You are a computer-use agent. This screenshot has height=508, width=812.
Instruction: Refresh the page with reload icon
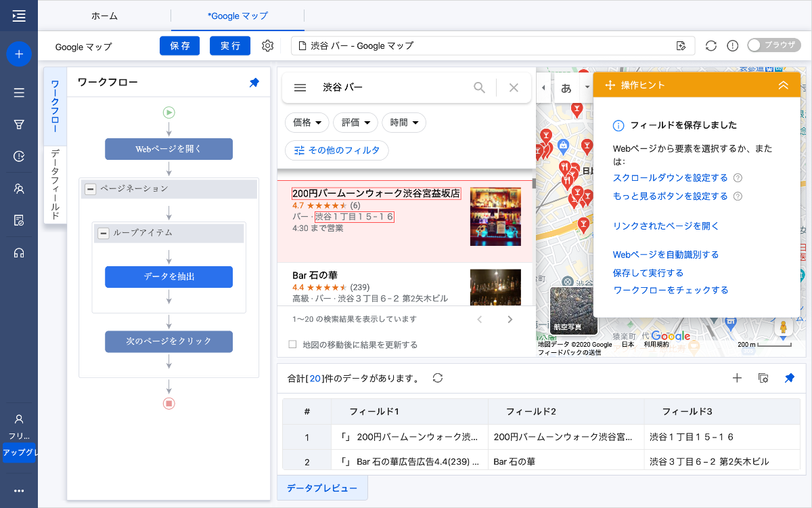tap(710, 46)
